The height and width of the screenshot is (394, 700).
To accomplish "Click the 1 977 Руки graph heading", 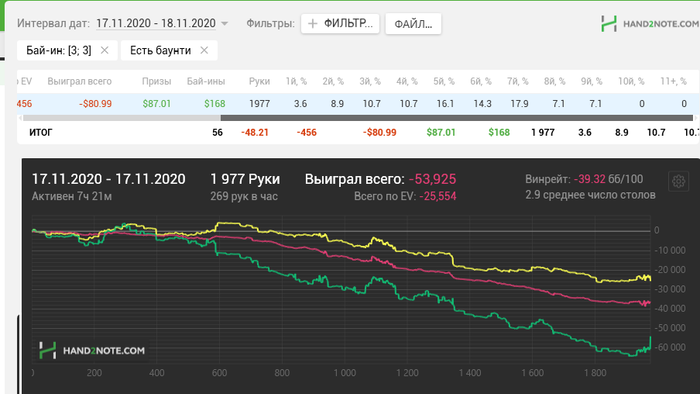I will (245, 179).
